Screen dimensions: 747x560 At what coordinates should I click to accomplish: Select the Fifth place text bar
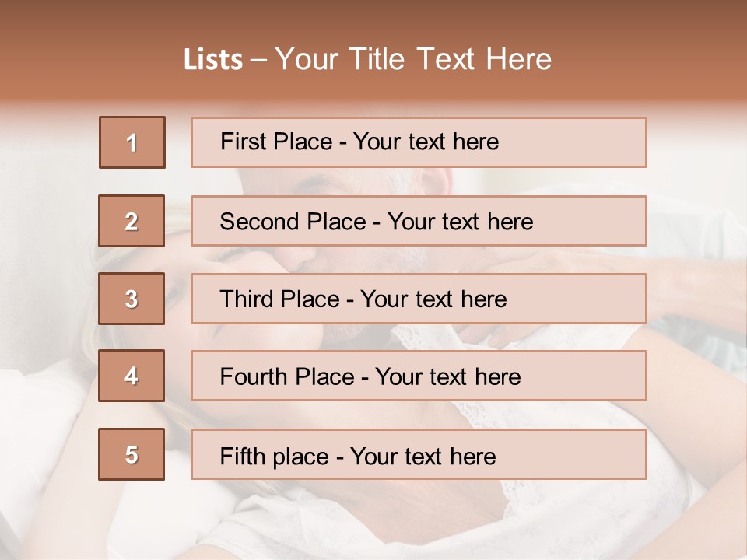419,454
